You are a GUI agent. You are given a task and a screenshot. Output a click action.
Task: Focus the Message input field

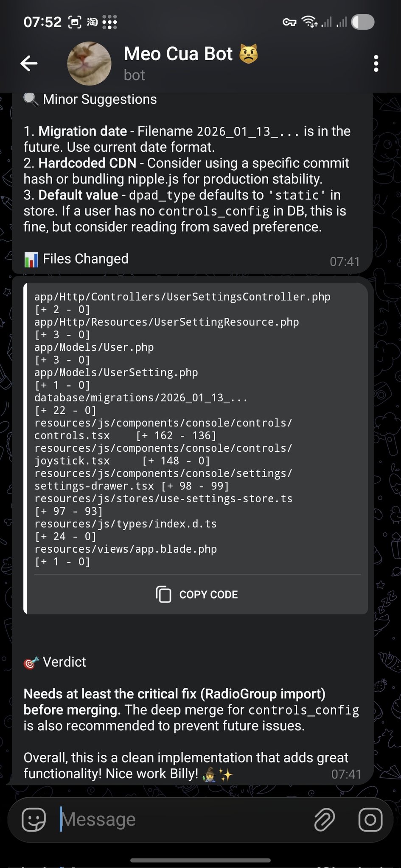pyautogui.click(x=178, y=819)
